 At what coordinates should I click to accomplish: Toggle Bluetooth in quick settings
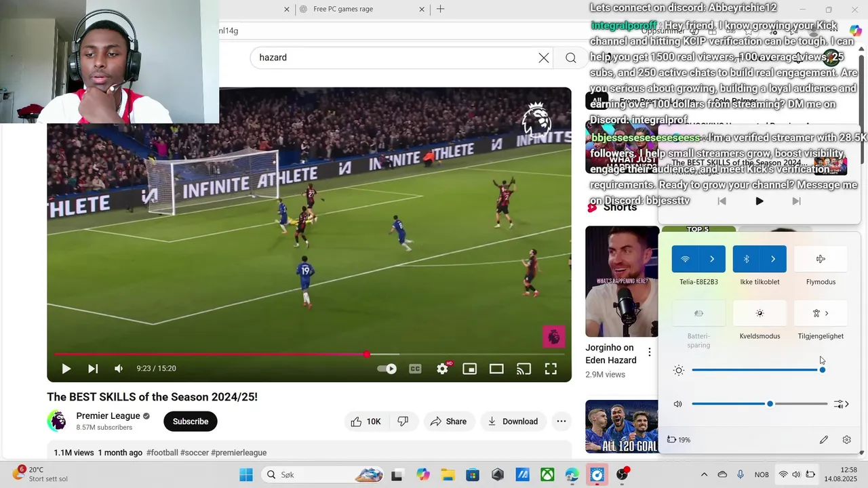tap(746, 259)
